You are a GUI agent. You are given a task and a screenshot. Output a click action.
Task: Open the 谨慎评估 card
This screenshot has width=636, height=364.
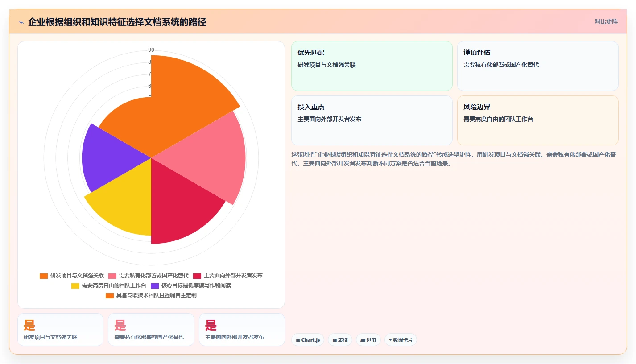[x=538, y=66]
